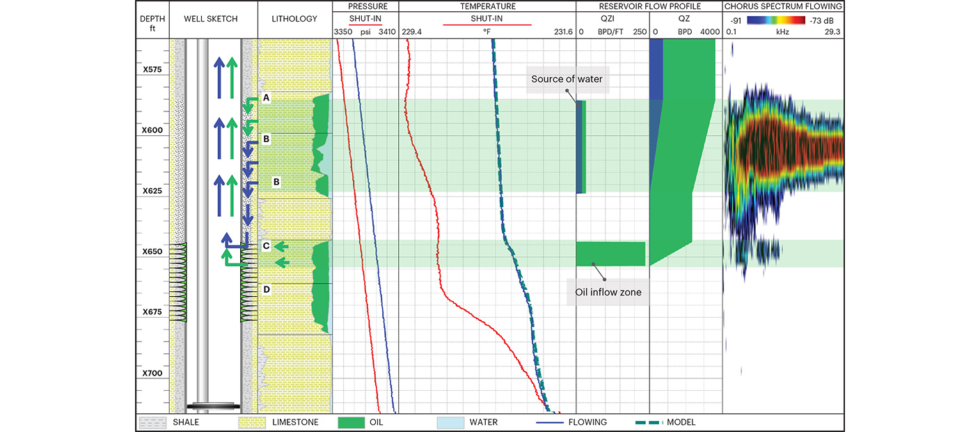Click zone label C in well sketch
The width and height of the screenshot is (980, 432).
[266, 246]
